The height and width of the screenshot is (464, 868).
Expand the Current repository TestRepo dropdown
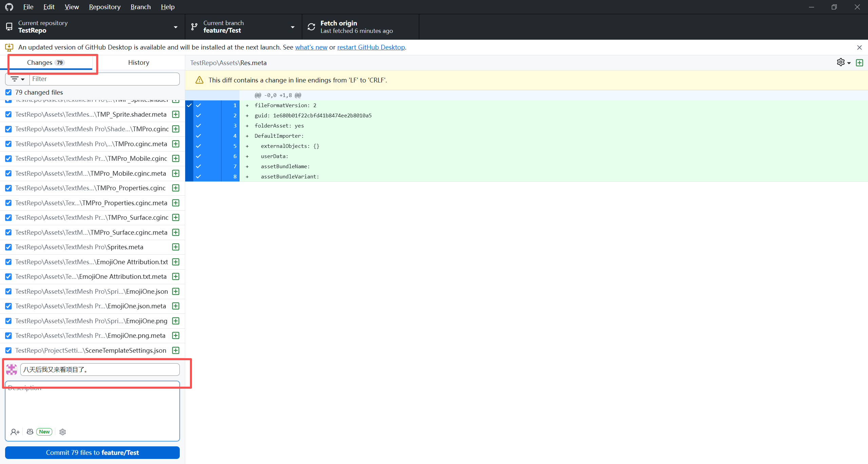(92, 27)
